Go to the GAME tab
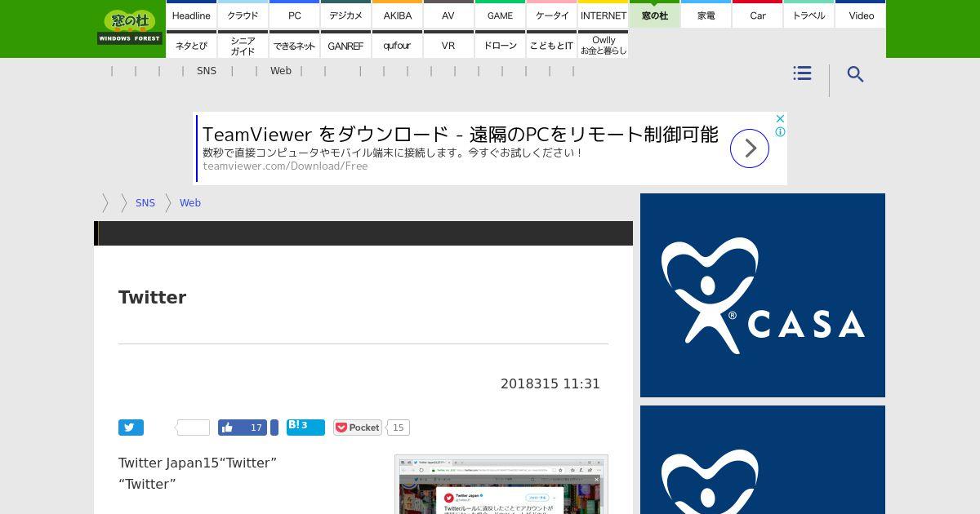The height and width of the screenshot is (514, 980). click(500, 15)
